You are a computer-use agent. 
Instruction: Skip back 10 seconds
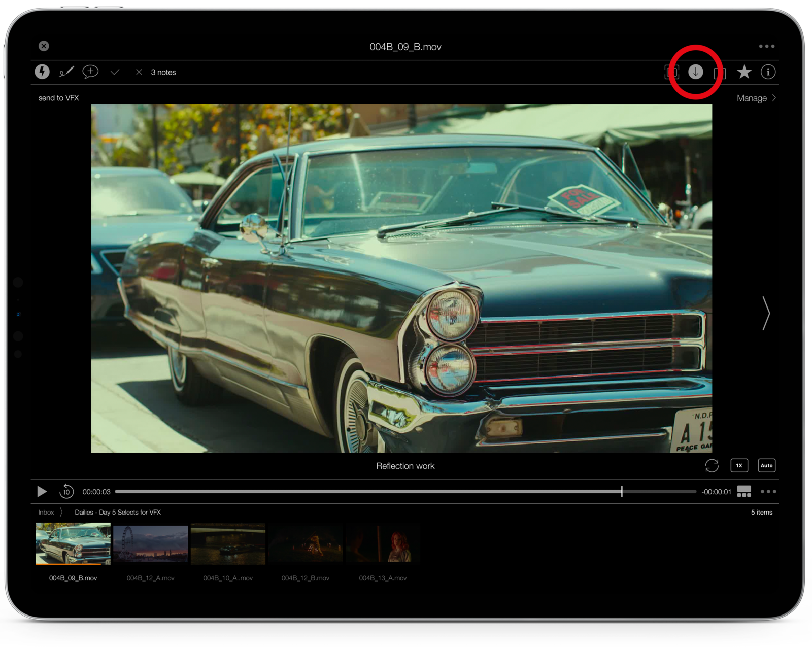[x=66, y=491]
